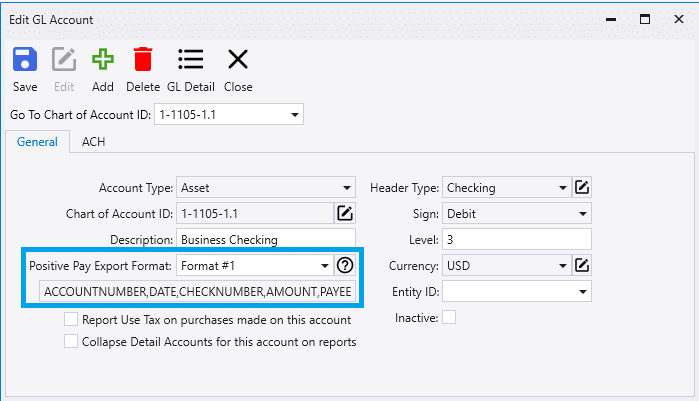
Task: Click the green Add plus icon
Action: coord(103,59)
